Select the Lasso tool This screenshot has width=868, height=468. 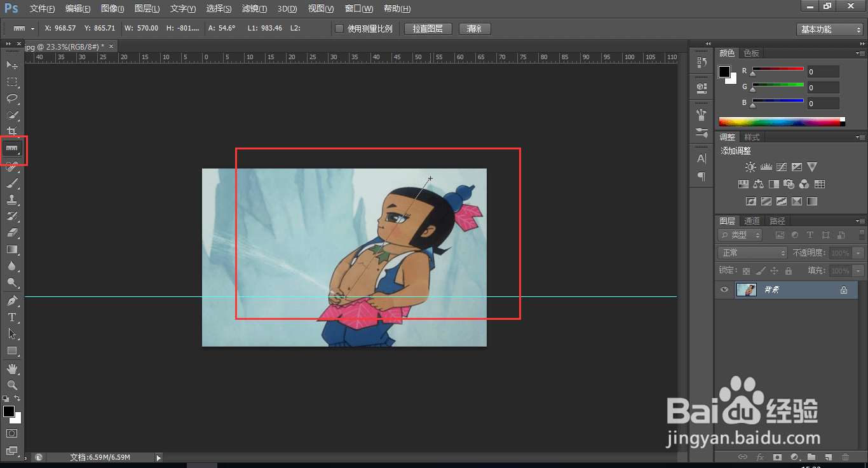[x=12, y=99]
